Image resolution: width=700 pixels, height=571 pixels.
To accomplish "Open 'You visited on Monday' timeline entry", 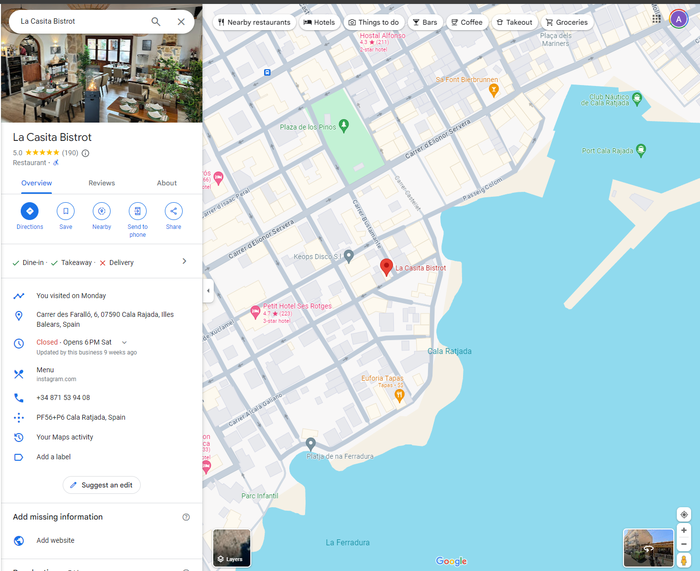I will [x=102, y=296].
